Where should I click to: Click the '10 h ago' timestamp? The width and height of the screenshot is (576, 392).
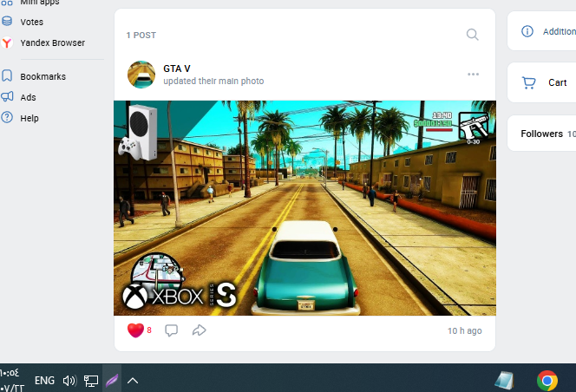(x=464, y=331)
